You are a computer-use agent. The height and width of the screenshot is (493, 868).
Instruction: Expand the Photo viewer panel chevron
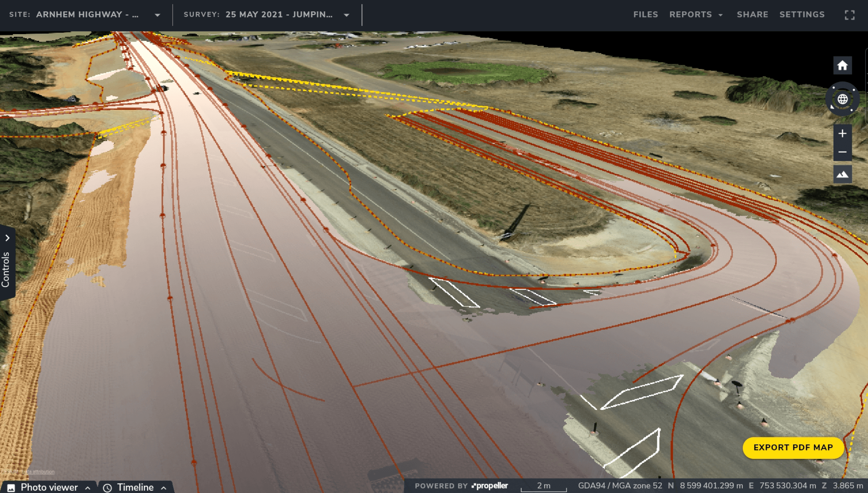pos(88,487)
